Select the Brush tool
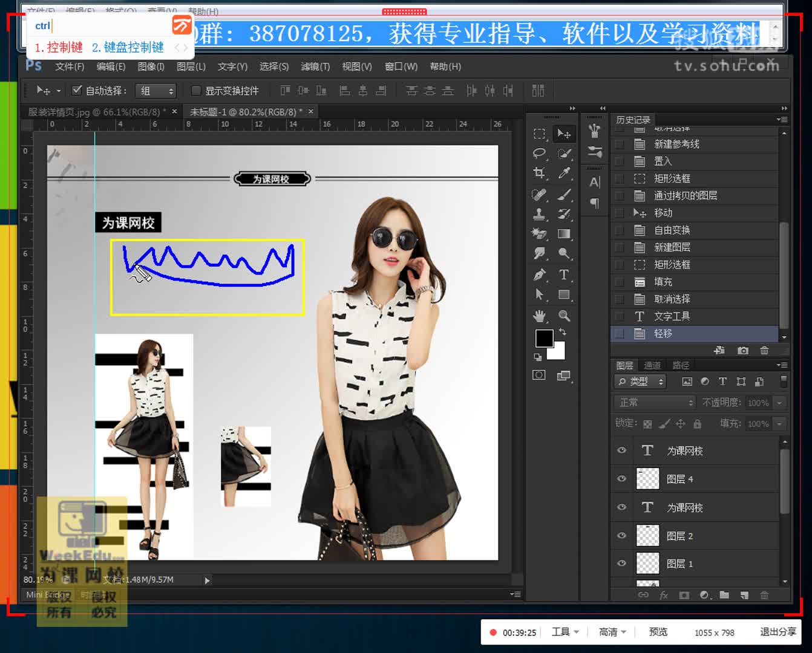Screen dimensions: 812x653 tap(564, 194)
